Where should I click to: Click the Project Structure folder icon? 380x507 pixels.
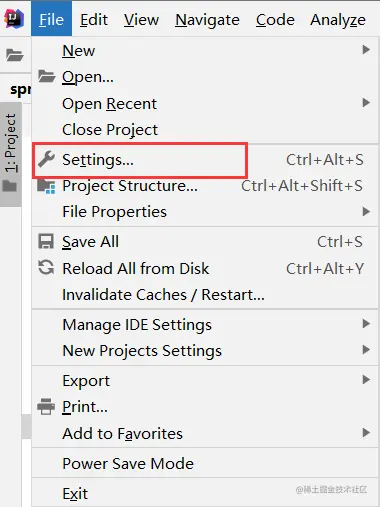click(x=46, y=186)
